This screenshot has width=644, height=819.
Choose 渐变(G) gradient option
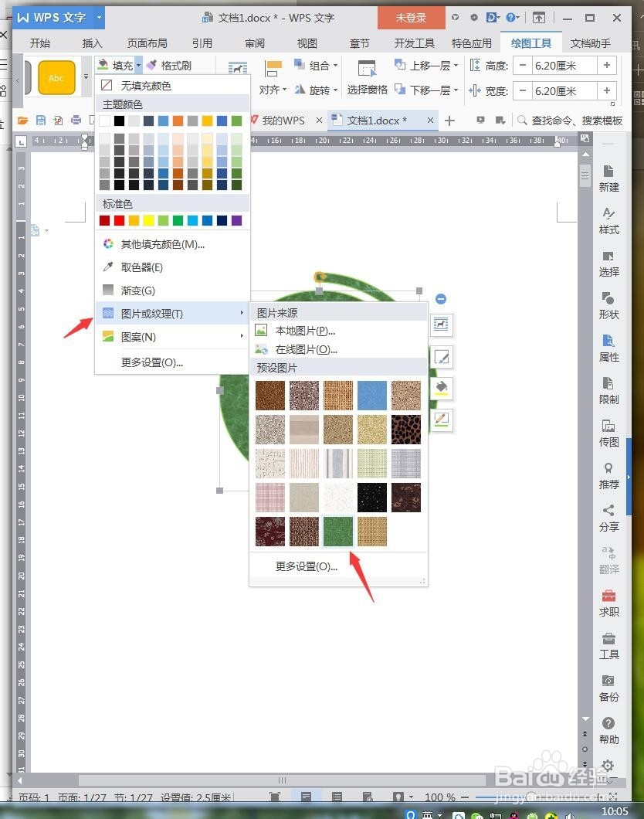click(172, 291)
